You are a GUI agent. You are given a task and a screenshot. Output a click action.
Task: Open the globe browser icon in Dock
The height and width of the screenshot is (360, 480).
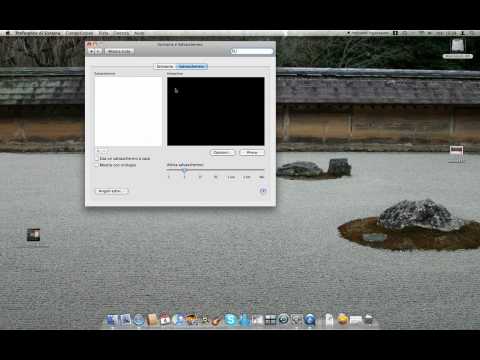pyautogui.click(x=139, y=320)
